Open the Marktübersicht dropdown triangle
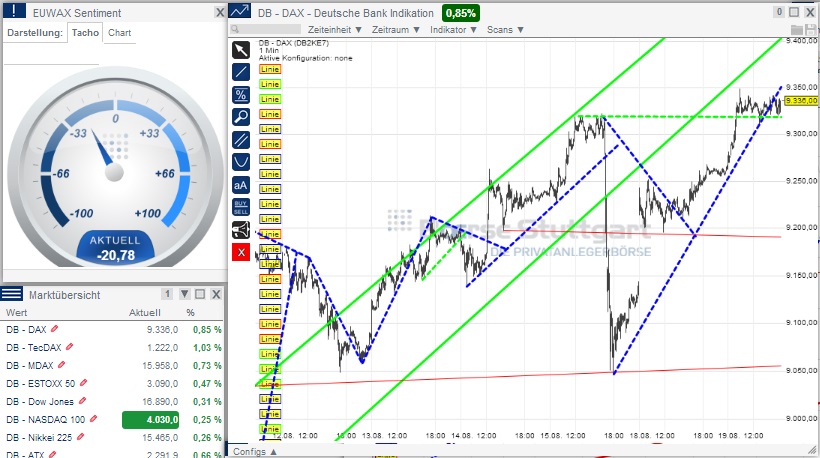The height and width of the screenshot is (458, 820). [x=185, y=294]
